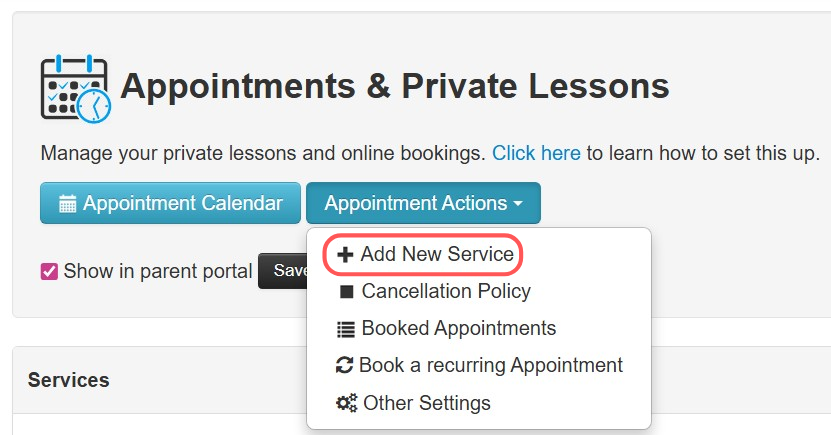
Task: Uncheck the Show in parent portal checkbox
Action: click(49, 271)
